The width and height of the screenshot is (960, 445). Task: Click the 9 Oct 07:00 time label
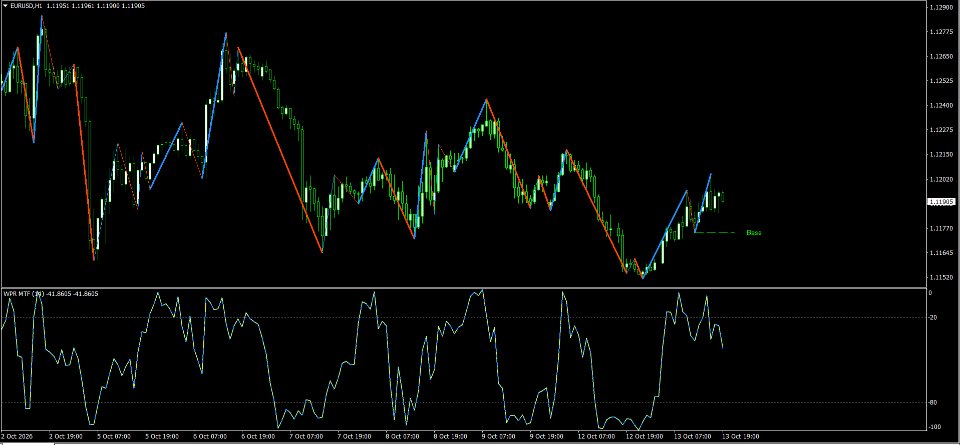coord(497,436)
